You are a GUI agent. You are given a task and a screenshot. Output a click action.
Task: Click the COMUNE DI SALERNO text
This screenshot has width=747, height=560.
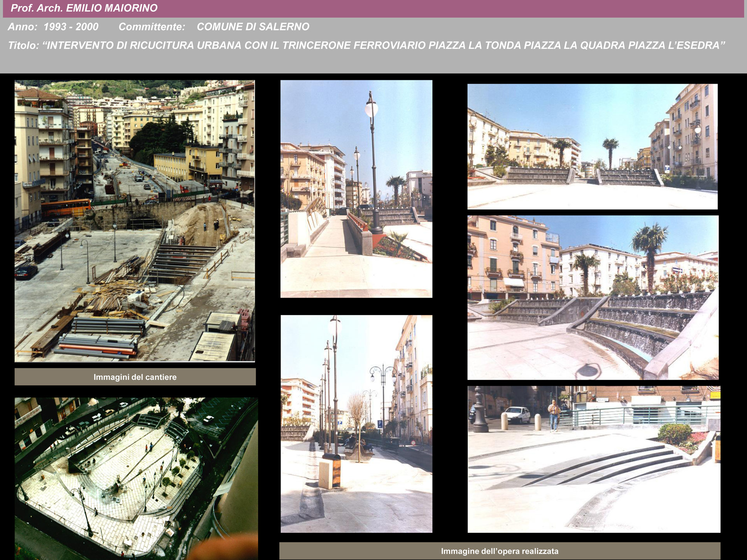[253, 27]
